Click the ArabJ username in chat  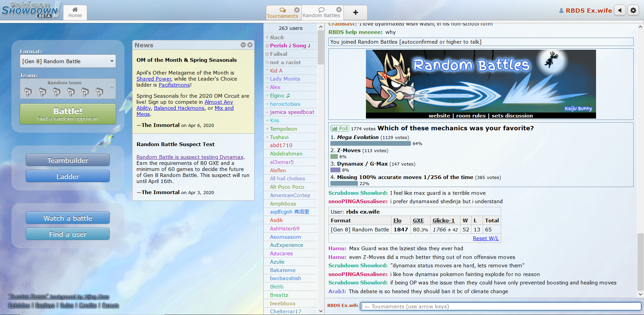click(x=337, y=291)
